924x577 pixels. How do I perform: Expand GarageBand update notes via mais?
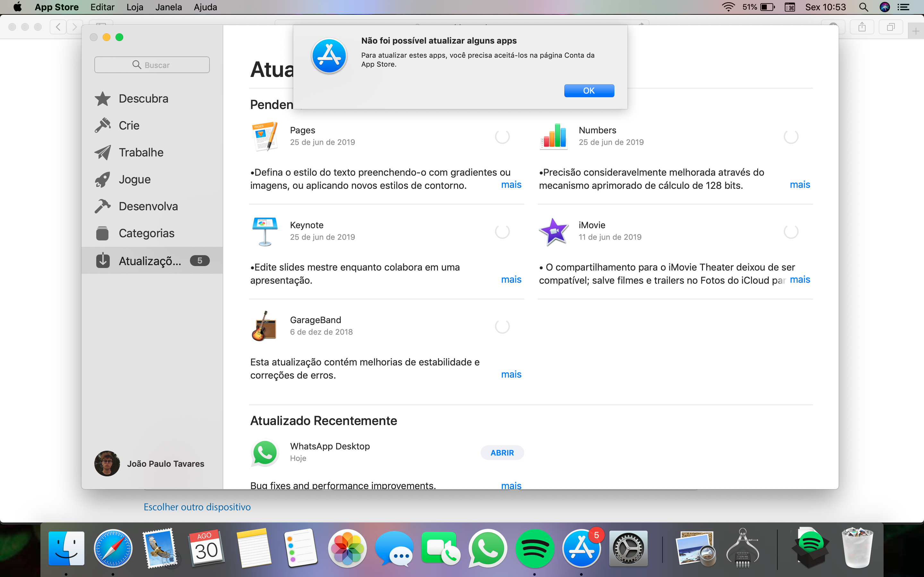coord(511,374)
